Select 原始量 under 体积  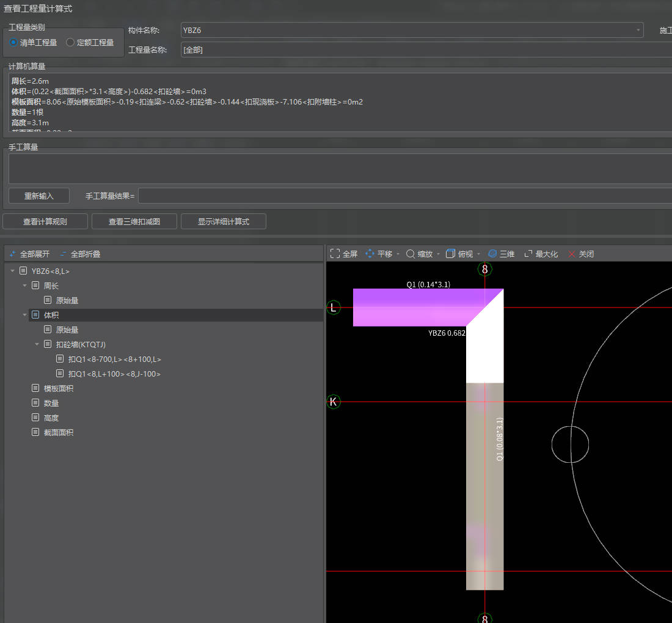click(67, 330)
